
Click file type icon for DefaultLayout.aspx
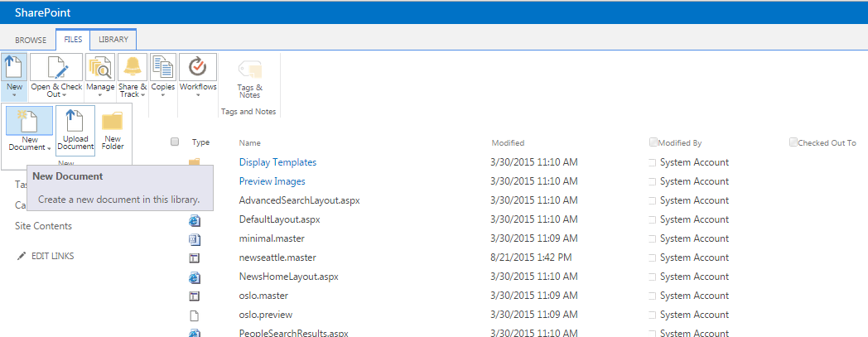[x=195, y=221]
